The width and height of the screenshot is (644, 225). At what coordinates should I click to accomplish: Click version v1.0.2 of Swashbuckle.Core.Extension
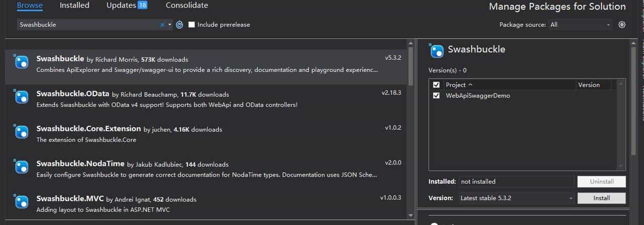393,128
